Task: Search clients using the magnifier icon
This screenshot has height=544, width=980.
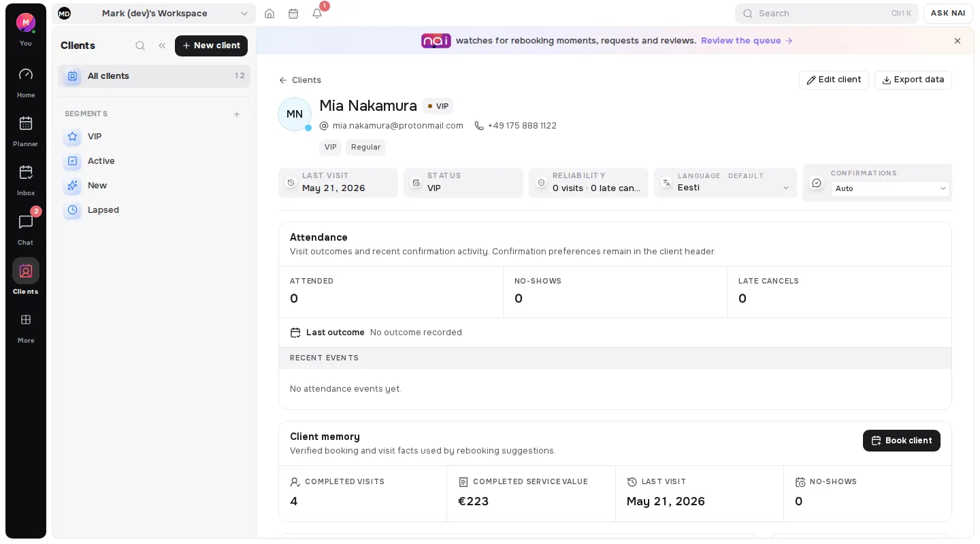Action: click(140, 46)
